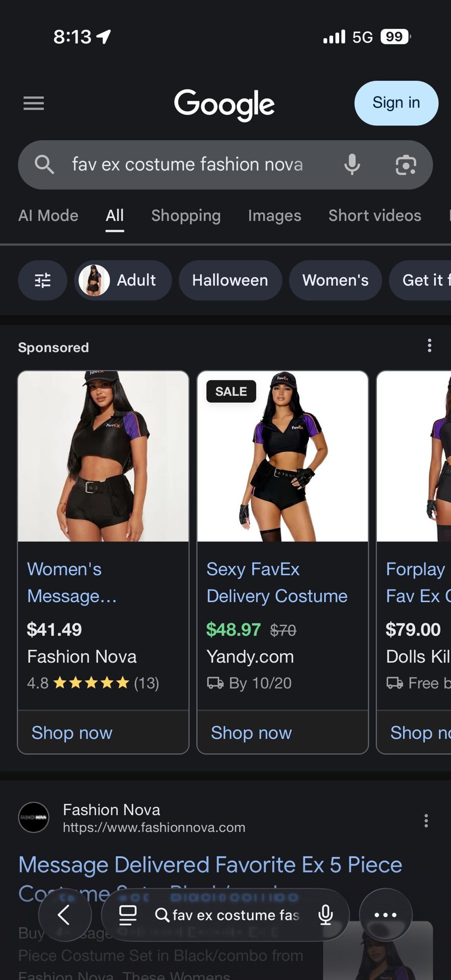Open the hamburger main menu
Image resolution: width=451 pixels, height=980 pixels.
click(34, 103)
